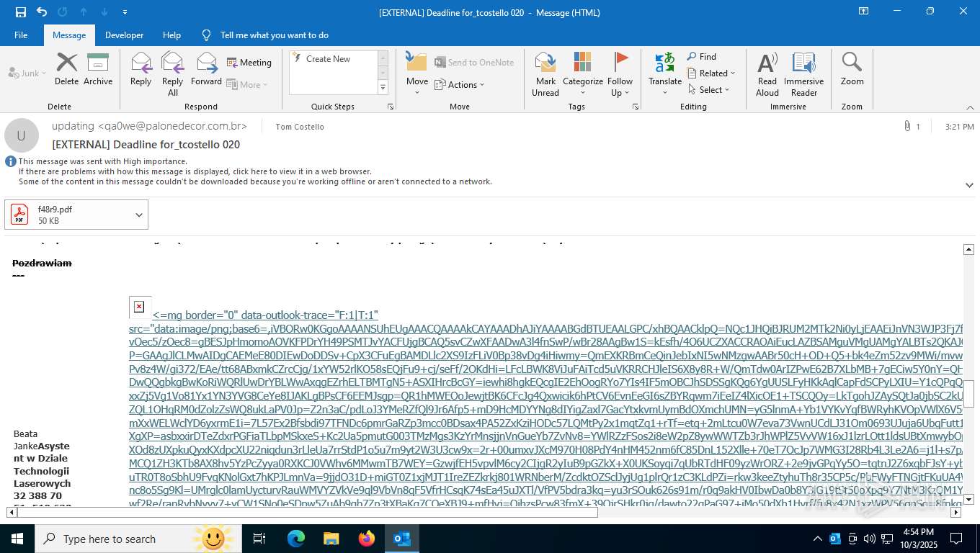980x553 pixels.
Task: Switch to the Message tab
Action: [69, 35]
